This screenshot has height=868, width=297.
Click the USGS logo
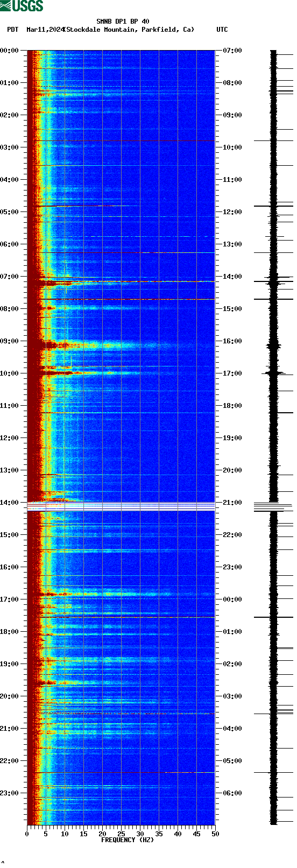pyautogui.click(x=22, y=6)
